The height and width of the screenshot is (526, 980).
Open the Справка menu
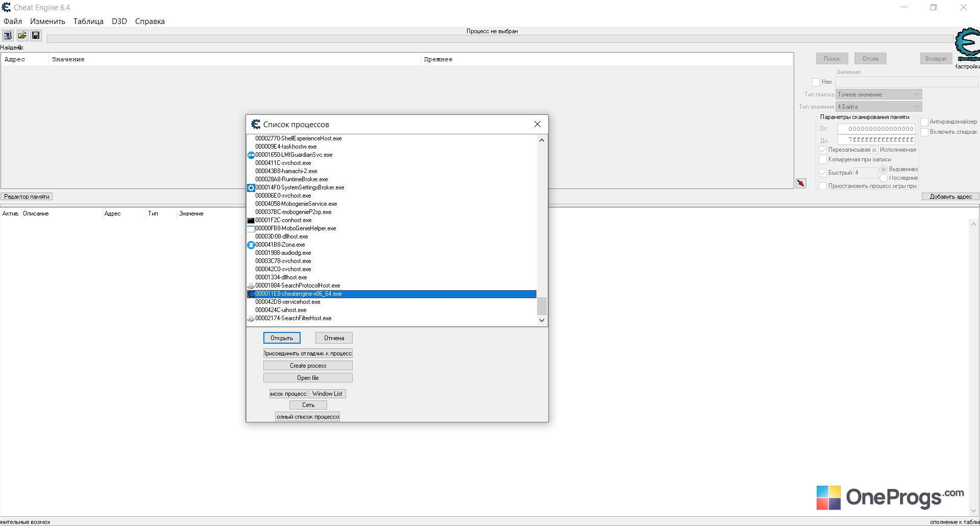[x=150, y=21]
